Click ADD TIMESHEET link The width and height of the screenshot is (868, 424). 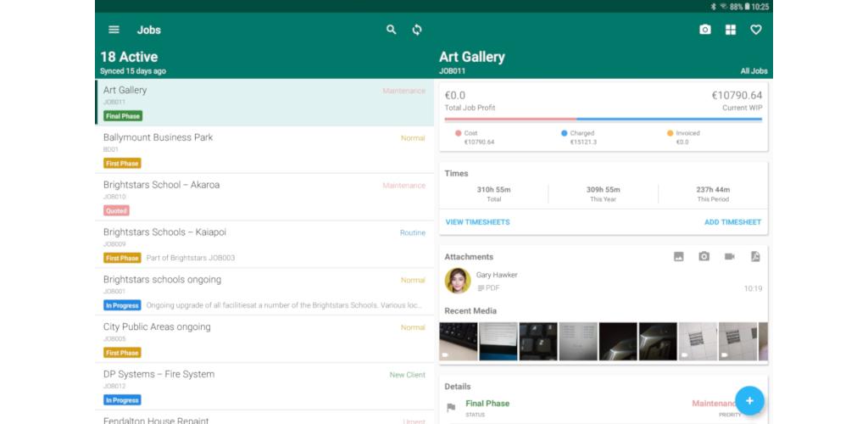tap(733, 222)
